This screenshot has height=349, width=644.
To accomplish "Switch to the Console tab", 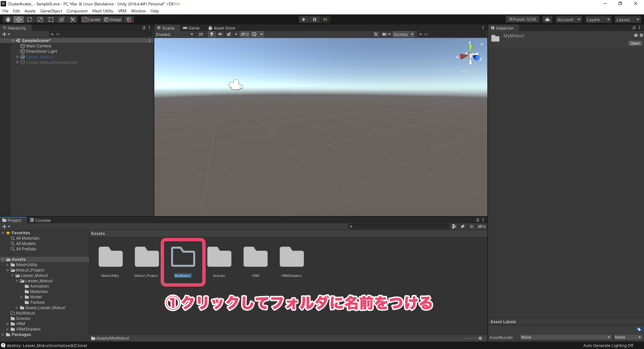I will [x=40, y=220].
